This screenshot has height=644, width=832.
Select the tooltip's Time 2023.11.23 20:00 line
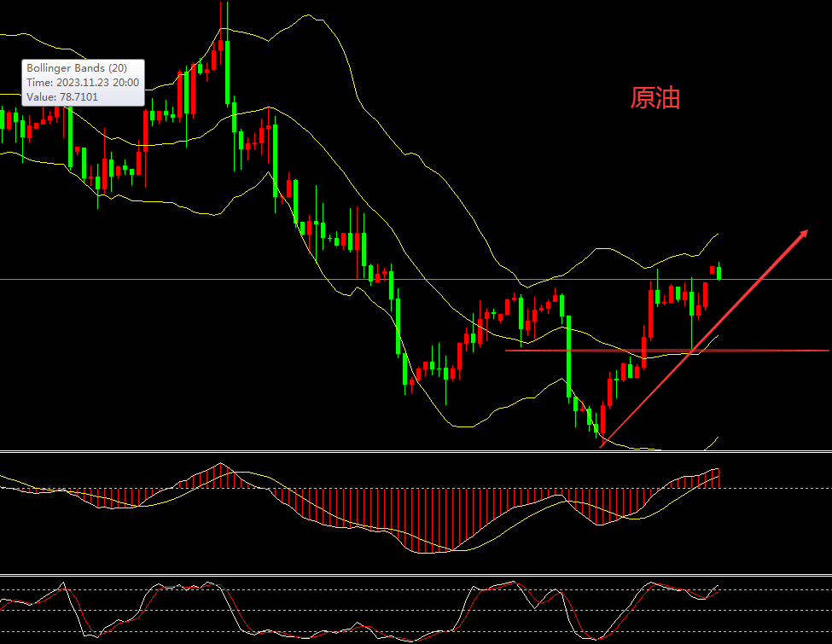pyautogui.click(x=81, y=83)
